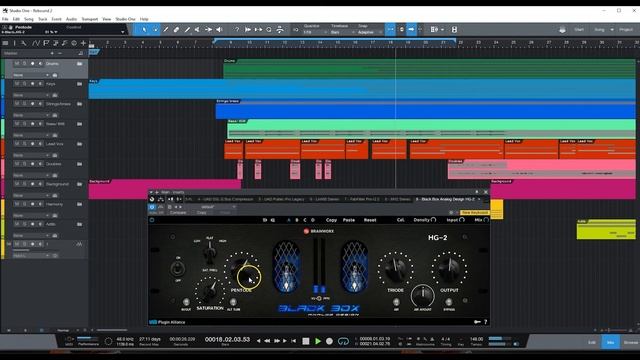Click the question mark help tool
The image size is (640, 360).
coord(237,30)
